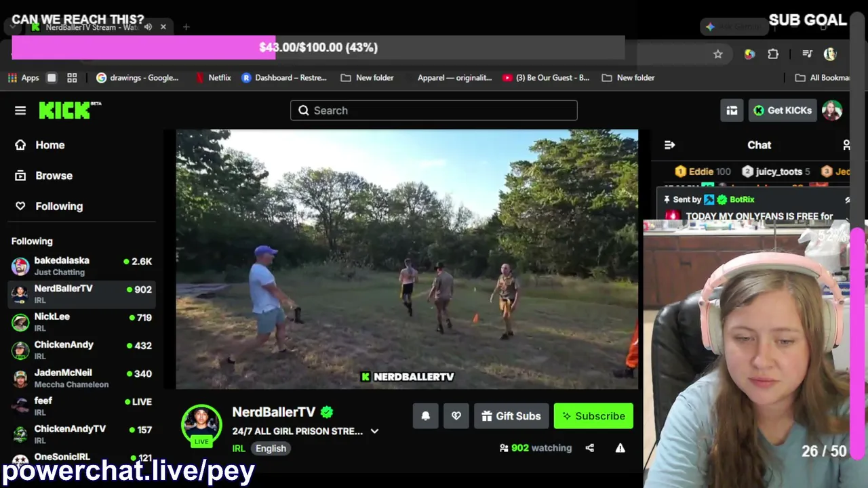Viewport: 868px width, 488px height.
Task: Click the report warning triangle icon
Action: [x=620, y=448]
